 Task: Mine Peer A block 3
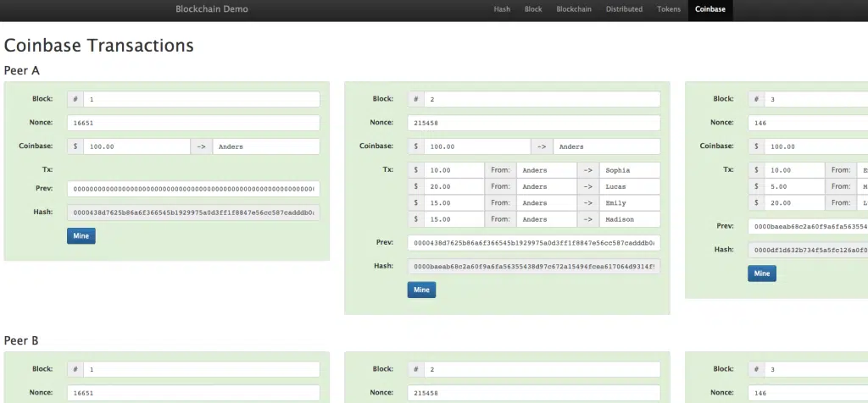[x=762, y=273]
